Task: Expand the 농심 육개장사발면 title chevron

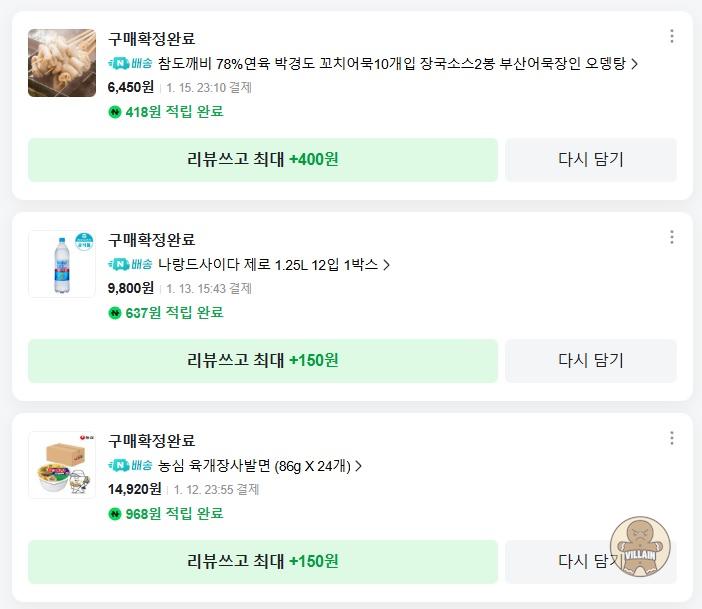Action: [x=359, y=466]
